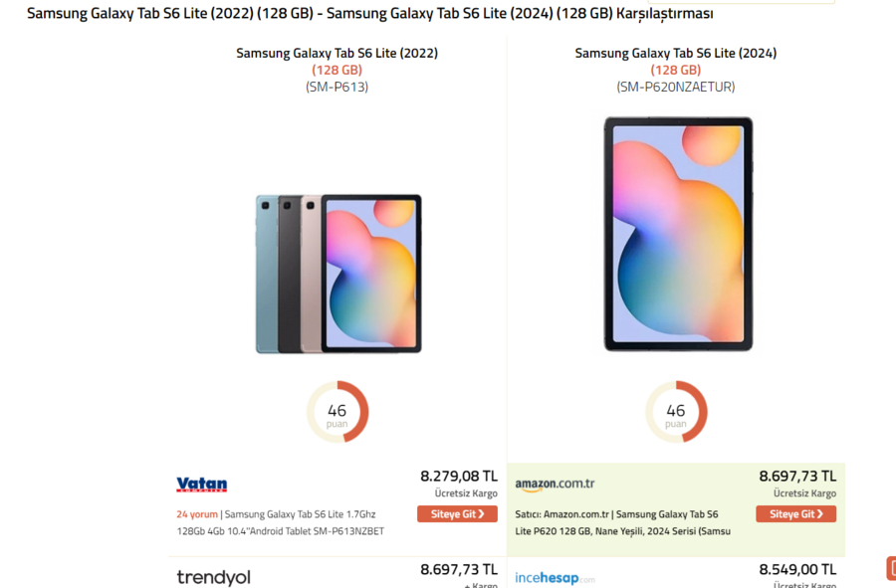Open the 24 yorum reviews link
896x588 pixels.
196,514
